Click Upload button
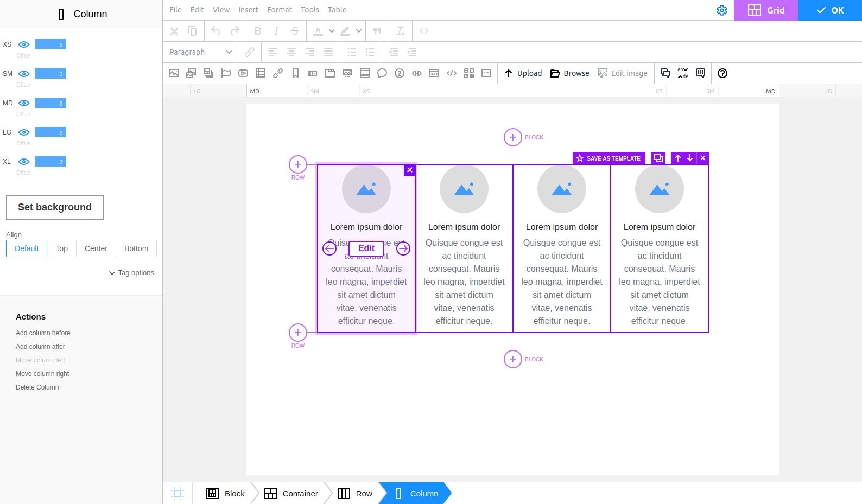 click(523, 73)
